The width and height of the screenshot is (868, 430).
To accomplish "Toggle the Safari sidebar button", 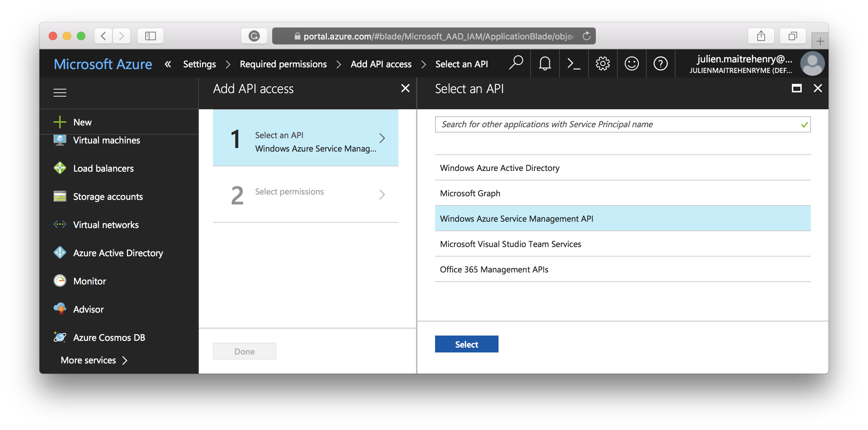I will pos(151,36).
